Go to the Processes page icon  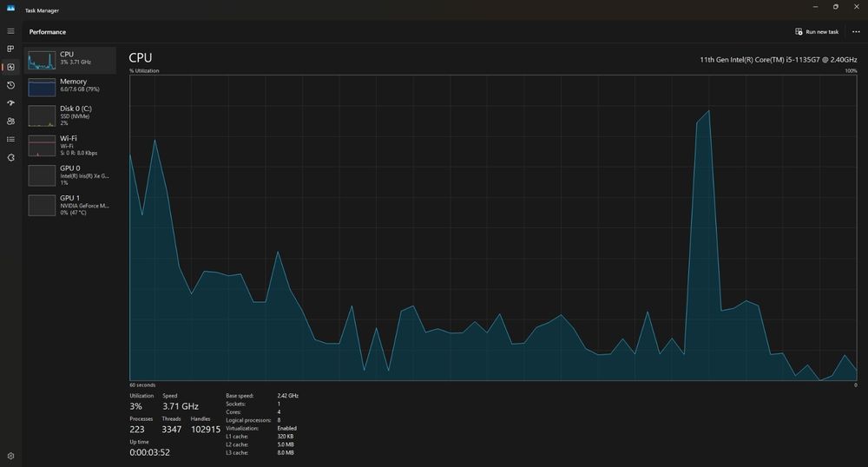coord(10,49)
